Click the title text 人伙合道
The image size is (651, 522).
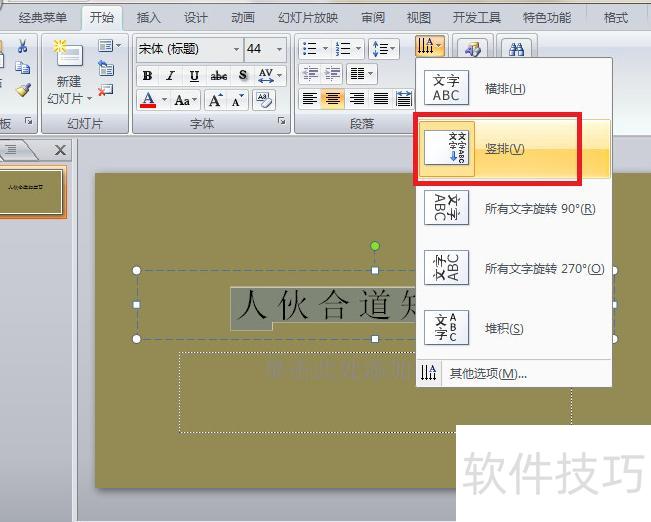[x=311, y=305]
